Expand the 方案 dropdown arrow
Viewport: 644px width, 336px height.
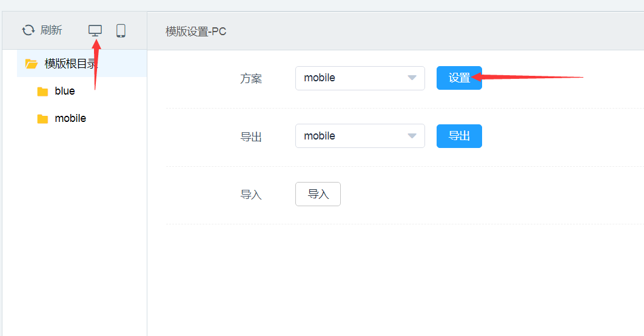pyautogui.click(x=412, y=78)
